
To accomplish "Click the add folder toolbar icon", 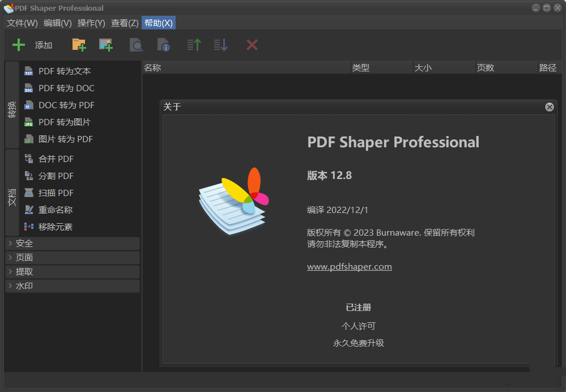I will 79,45.
